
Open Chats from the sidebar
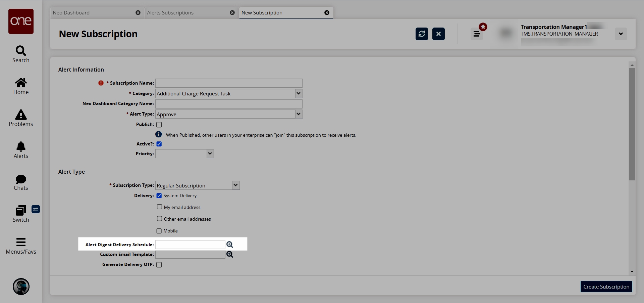click(x=21, y=179)
